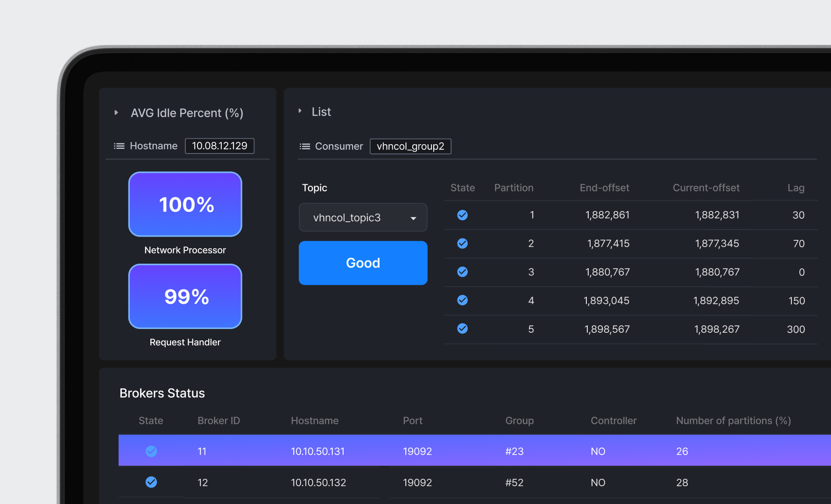Image resolution: width=831 pixels, height=504 pixels.
Task: Toggle the state checkmark for partition 4
Action: [462, 301]
